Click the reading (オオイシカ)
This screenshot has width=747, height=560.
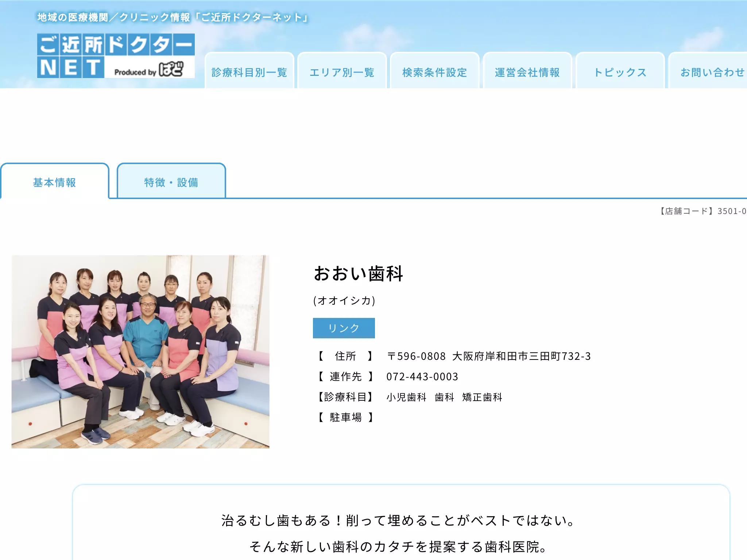[x=344, y=301]
